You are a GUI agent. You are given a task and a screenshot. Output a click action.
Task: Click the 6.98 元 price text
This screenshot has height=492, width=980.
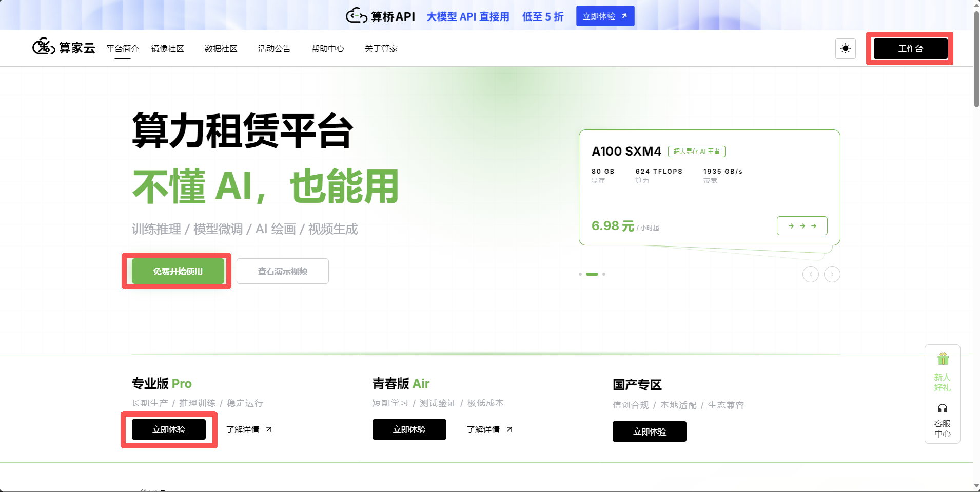click(613, 226)
